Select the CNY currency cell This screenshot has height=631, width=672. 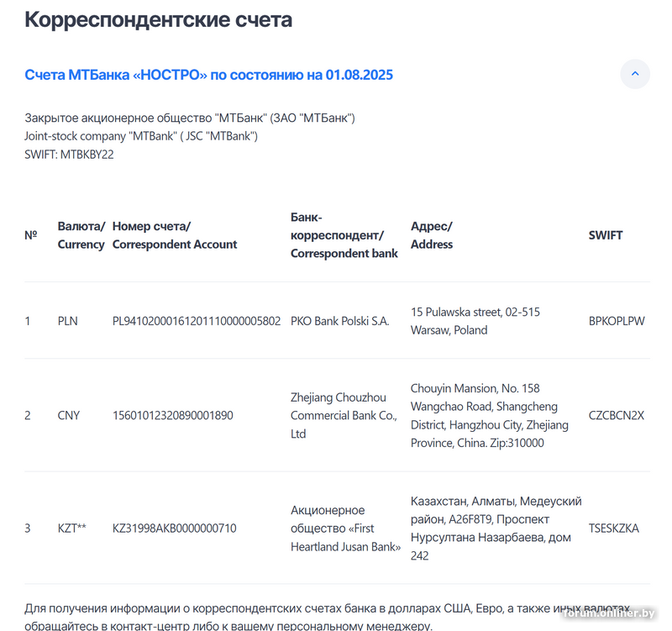coord(69,415)
